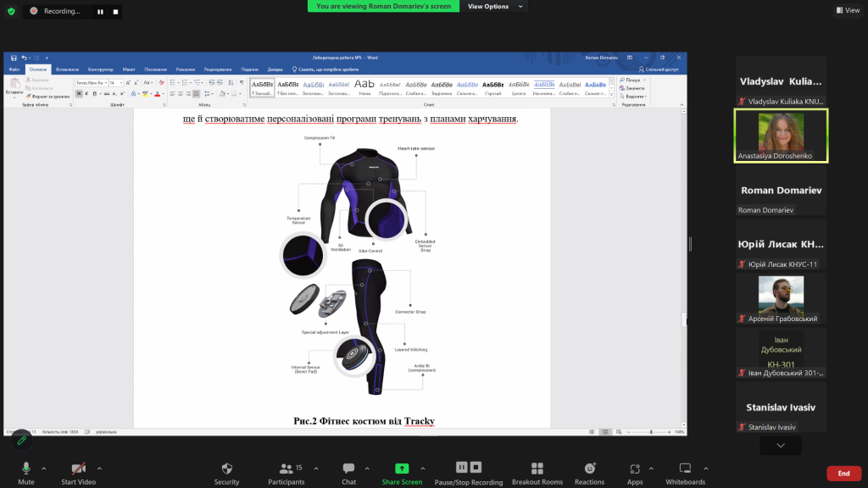Viewport: 868px width, 488px height.
Task: Expand arrow next to Participants
Action: (x=316, y=469)
